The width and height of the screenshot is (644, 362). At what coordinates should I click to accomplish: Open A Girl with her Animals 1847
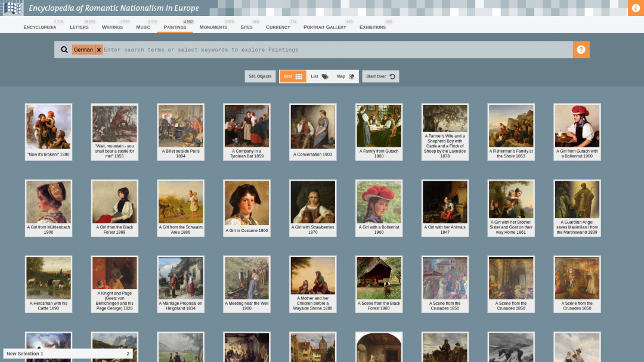tap(445, 208)
